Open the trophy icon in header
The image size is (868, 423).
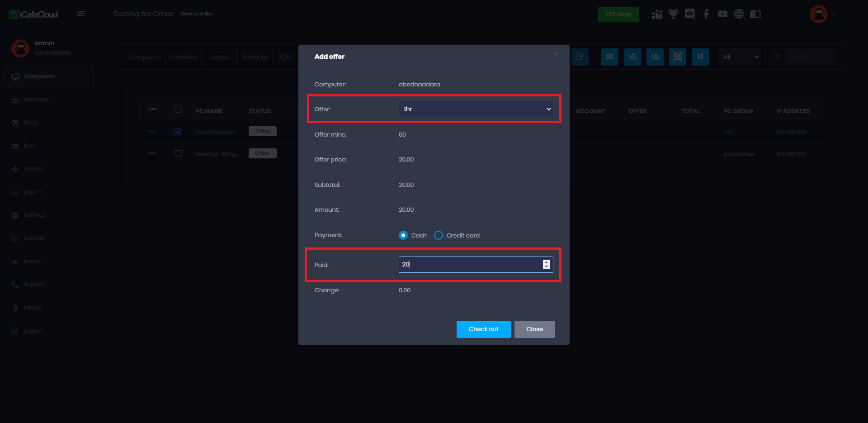pyautogui.click(x=673, y=14)
